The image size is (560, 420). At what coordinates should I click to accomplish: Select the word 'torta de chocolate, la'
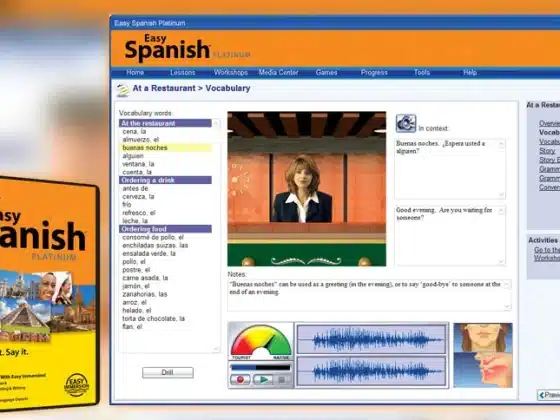coord(154,319)
